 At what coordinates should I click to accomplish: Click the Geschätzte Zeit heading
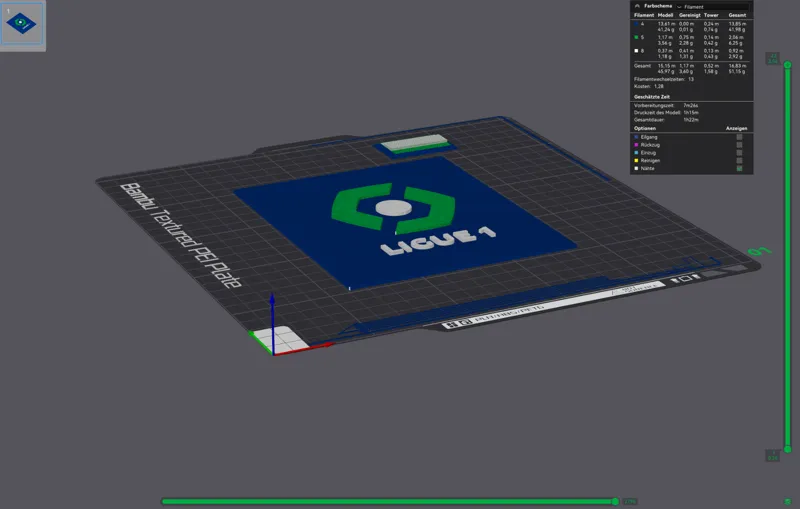(652, 97)
